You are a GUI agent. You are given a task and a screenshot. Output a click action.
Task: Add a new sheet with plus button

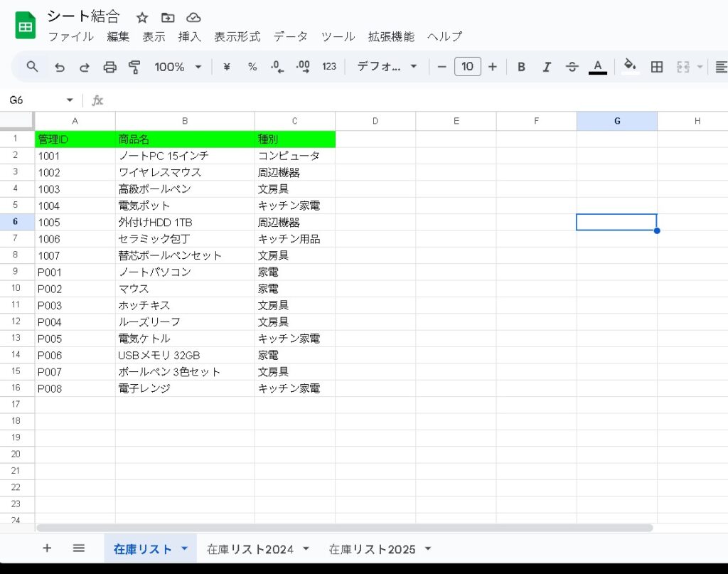tap(47, 548)
